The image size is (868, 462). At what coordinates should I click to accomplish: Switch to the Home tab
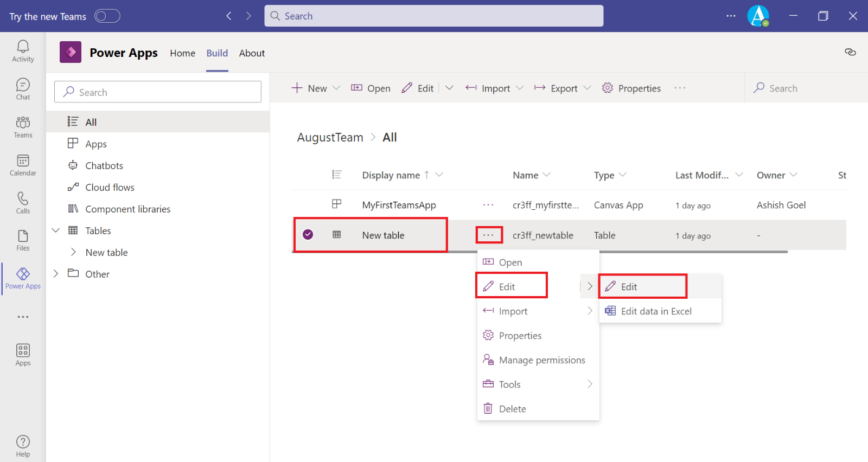tap(182, 53)
